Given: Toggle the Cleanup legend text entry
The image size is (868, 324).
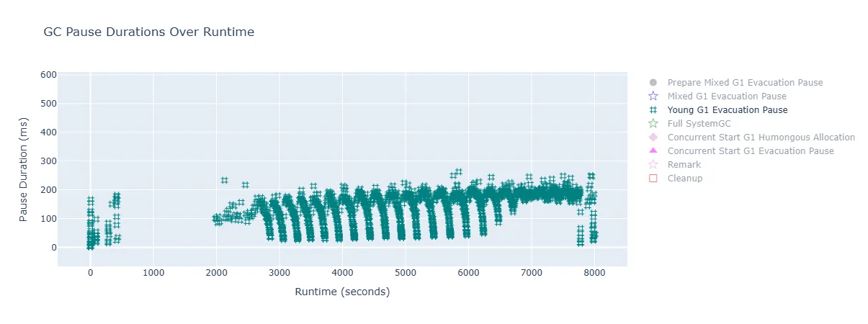Looking at the screenshot, I should pos(684,179).
